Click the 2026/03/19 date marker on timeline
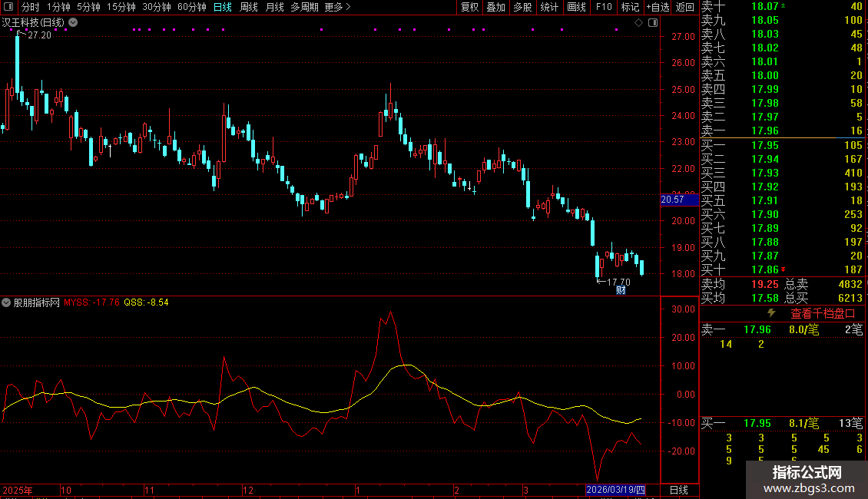Image resolution: width=868 pixels, height=499 pixels. coord(615,490)
